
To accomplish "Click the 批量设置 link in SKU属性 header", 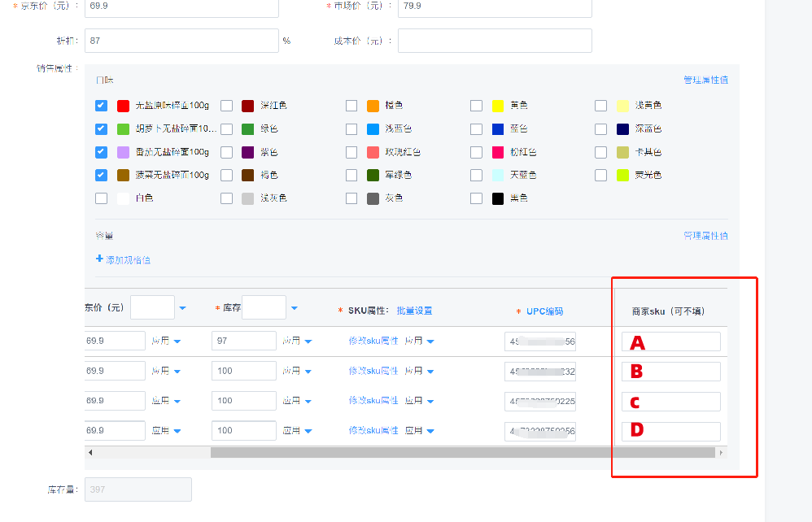I will (415, 310).
